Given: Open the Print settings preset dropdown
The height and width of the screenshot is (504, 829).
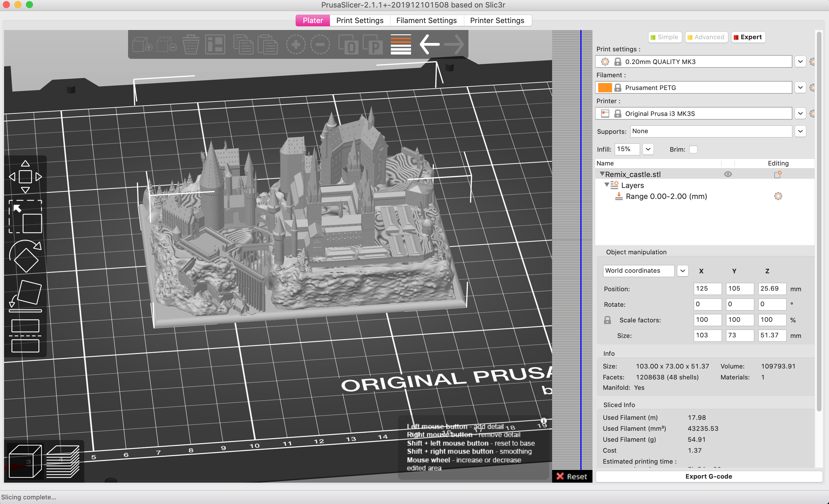Looking at the screenshot, I should click(x=800, y=62).
